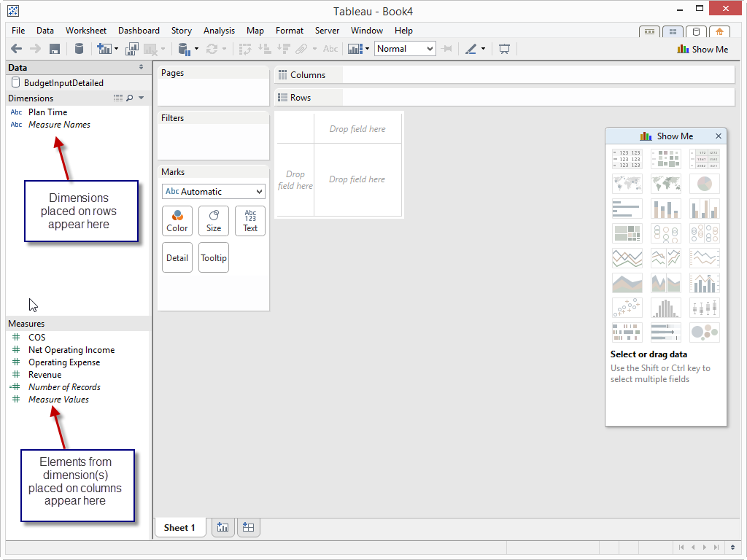The width and height of the screenshot is (747, 560).
Task: Click the Detail button on Marks card
Action: click(177, 257)
